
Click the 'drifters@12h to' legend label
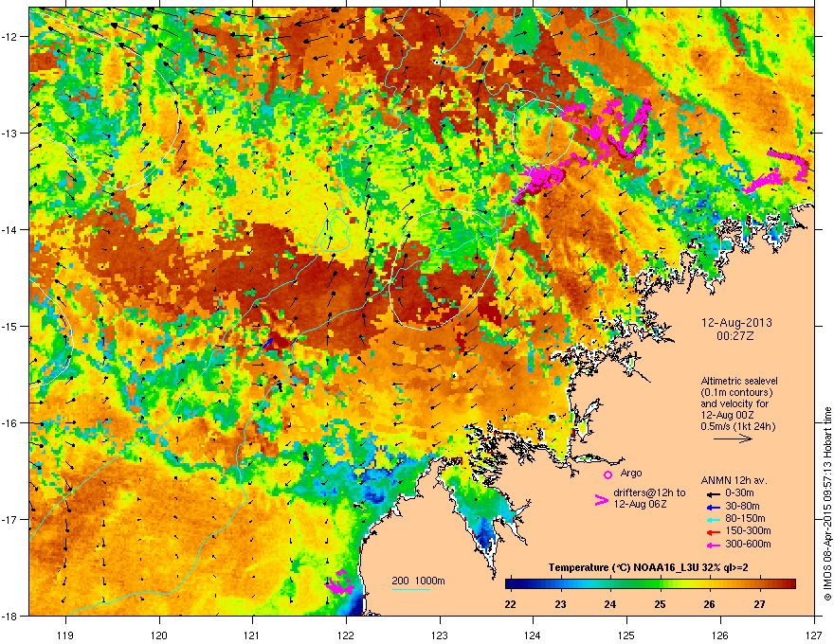[x=649, y=493]
